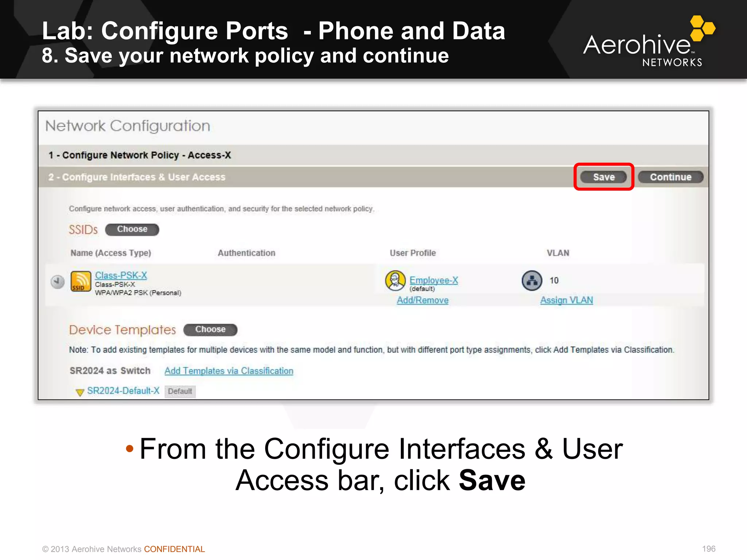Click the orange SSID wireless icon
747x560 pixels.
pos(81,281)
